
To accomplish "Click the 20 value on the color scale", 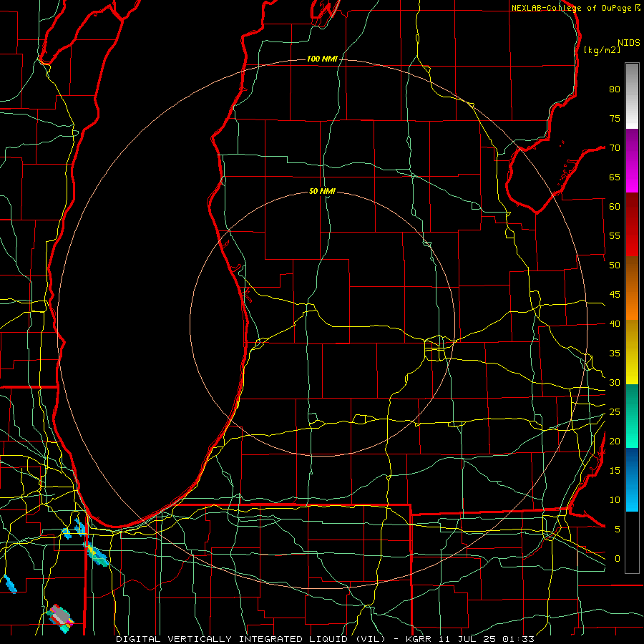I will click(615, 441).
